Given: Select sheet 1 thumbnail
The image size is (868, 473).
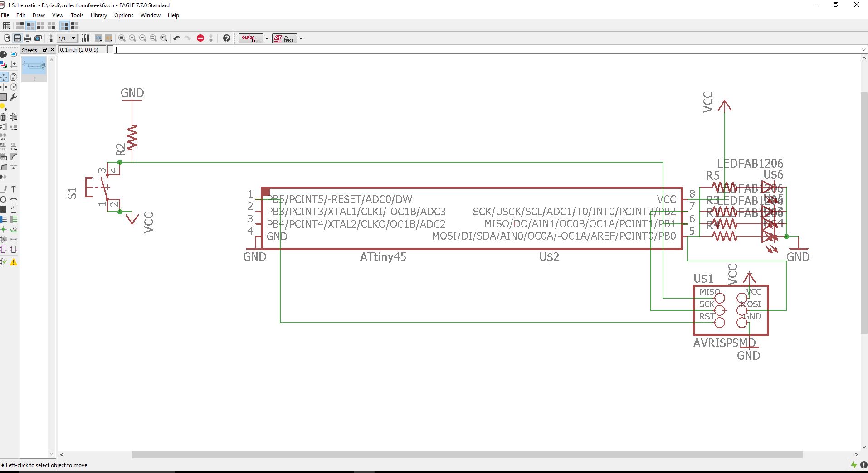Looking at the screenshot, I should coord(34,70).
